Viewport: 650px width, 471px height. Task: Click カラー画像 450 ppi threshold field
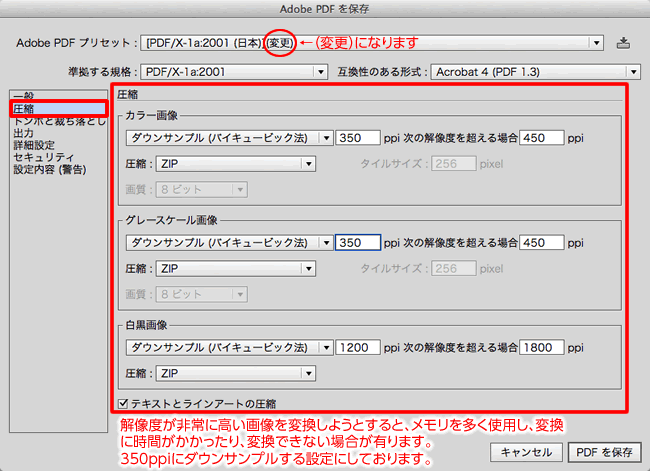tap(542, 138)
